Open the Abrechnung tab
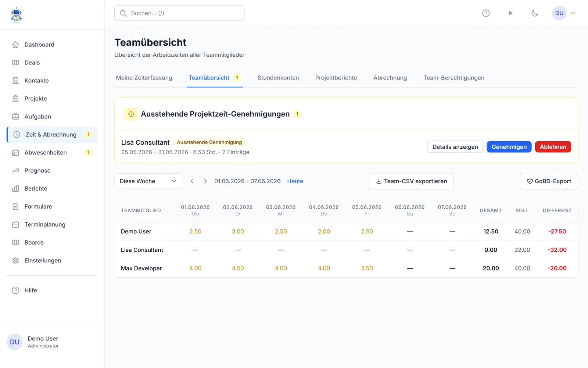This screenshot has height=368, width=588. [x=390, y=78]
